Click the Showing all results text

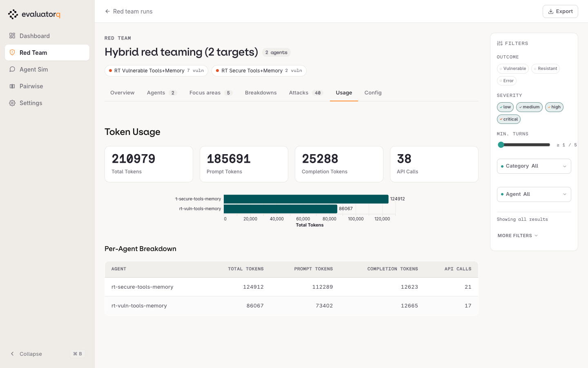click(x=522, y=220)
